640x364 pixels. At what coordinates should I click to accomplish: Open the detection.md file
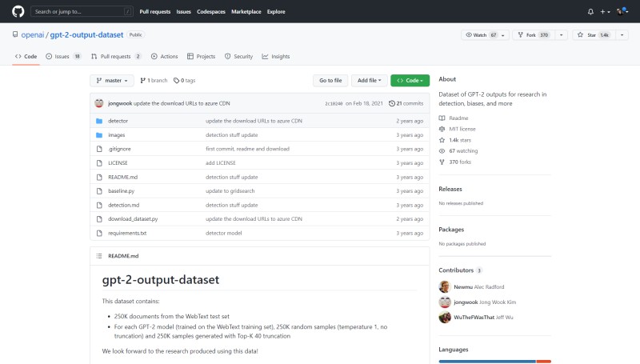pyautogui.click(x=124, y=206)
